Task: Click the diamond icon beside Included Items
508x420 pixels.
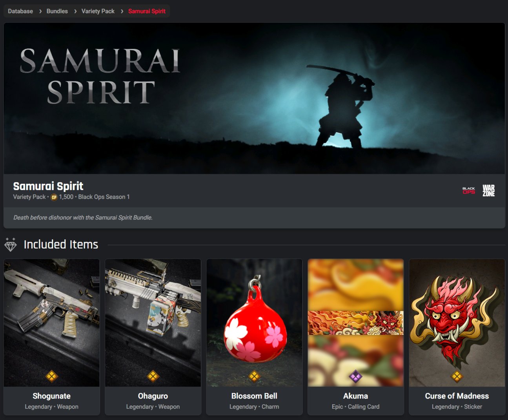Action: [x=11, y=245]
